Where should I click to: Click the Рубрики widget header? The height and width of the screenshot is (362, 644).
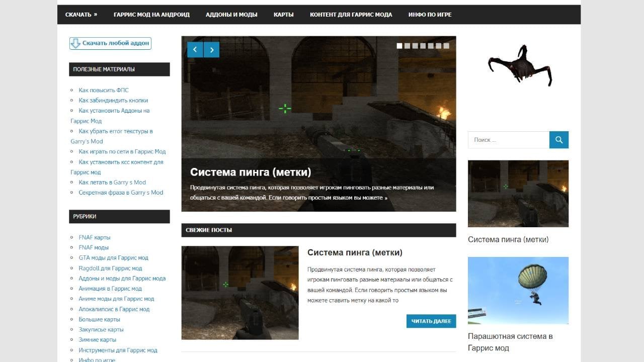tap(120, 217)
